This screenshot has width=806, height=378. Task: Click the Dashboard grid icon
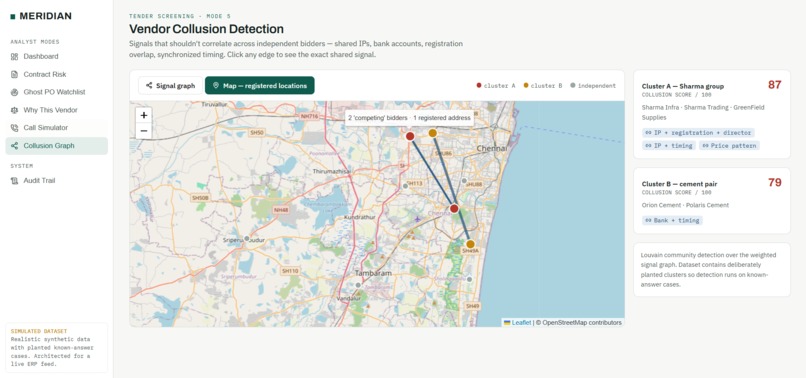[14, 57]
